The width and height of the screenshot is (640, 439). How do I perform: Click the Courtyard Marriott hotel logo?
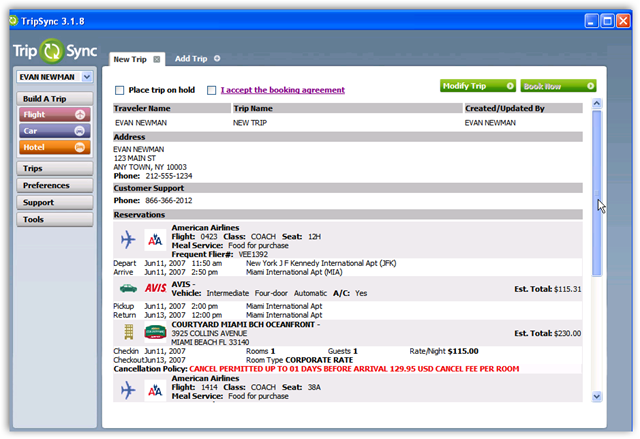155,332
